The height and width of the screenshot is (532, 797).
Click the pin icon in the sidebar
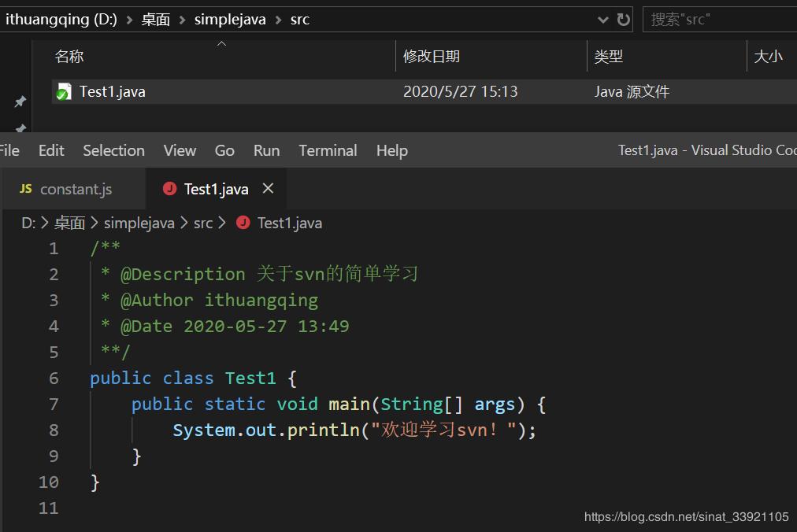20,102
